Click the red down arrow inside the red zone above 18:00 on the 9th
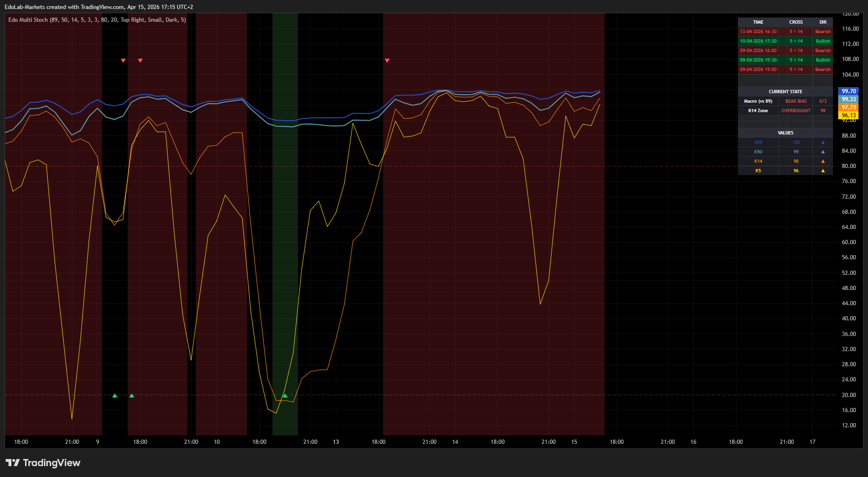The height and width of the screenshot is (477, 868). coord(140,61)
